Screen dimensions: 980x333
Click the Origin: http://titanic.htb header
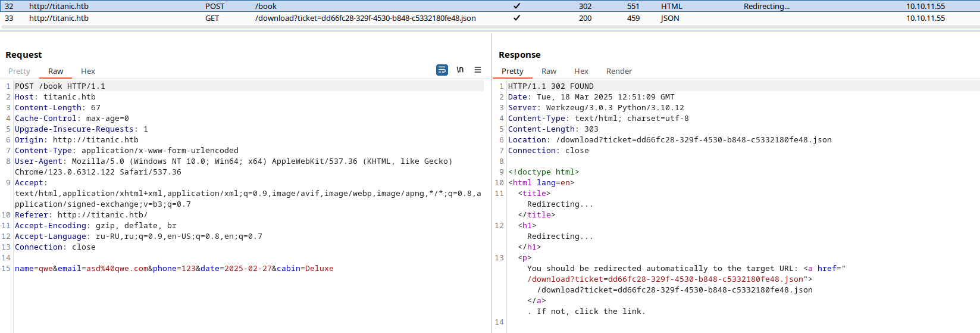77,139
